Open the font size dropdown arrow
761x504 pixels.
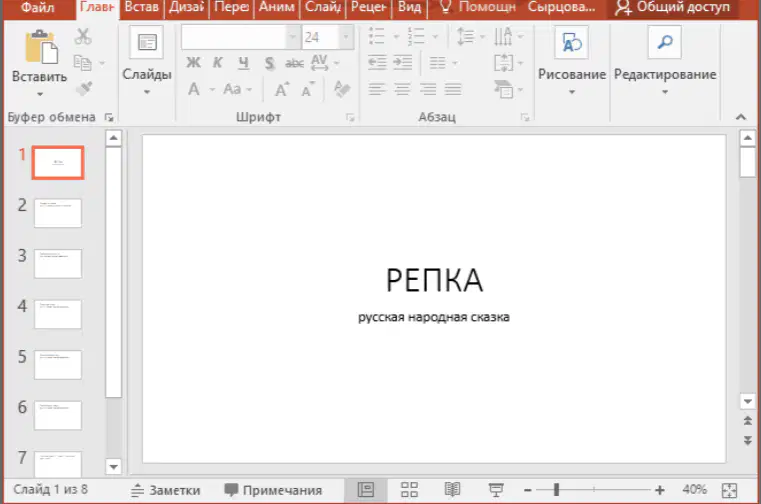(346, 37)
